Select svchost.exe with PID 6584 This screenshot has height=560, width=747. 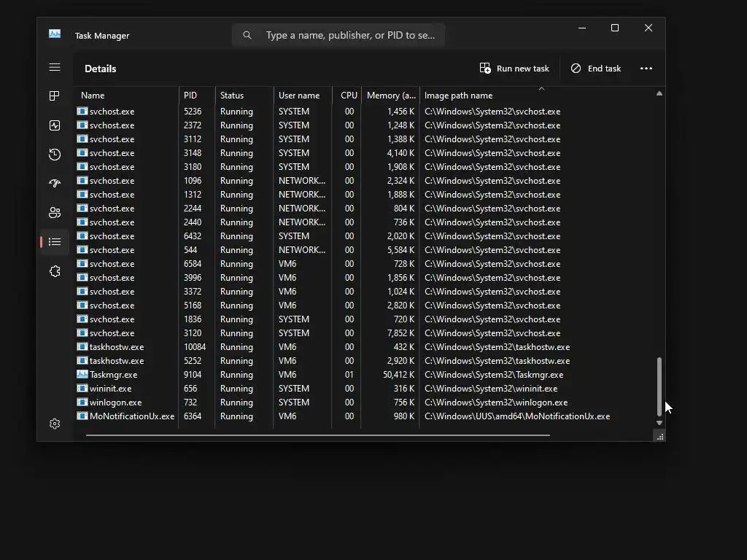[x=365, y=264]
